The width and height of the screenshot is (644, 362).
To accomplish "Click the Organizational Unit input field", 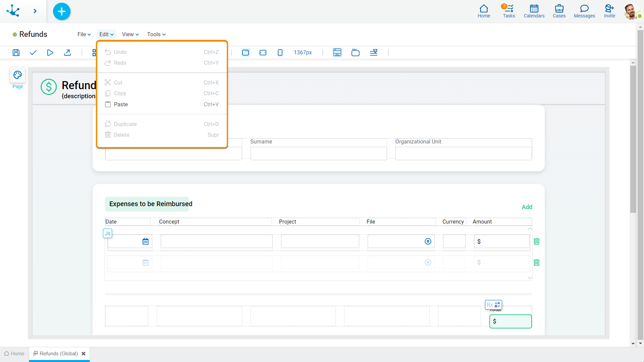I will pos(464,154).
